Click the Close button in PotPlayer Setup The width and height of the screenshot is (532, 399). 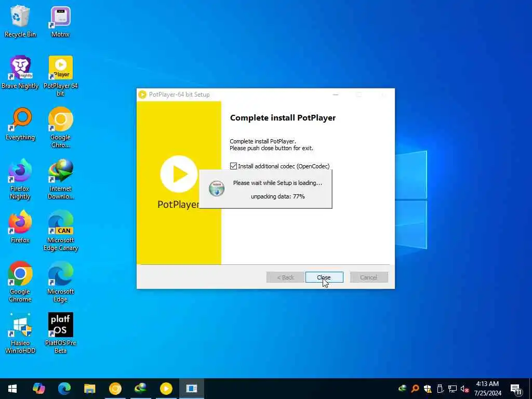pyautogui.click(x=324, y=277)
